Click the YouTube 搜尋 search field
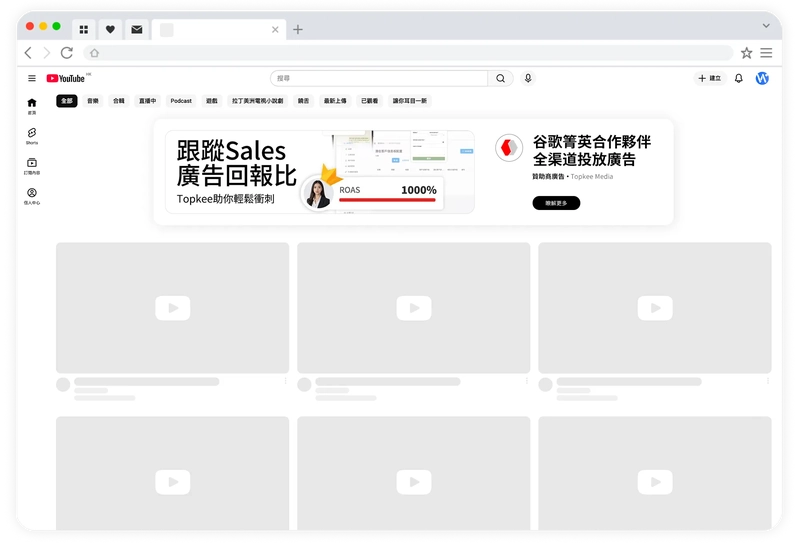The width and height of the screenshot is (800, 544). 378,78
